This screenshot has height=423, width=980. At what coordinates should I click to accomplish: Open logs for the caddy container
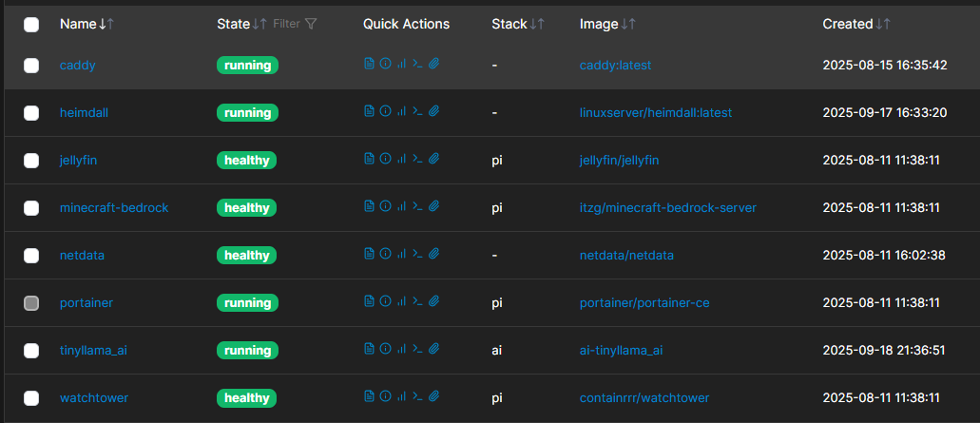(369, 65)
